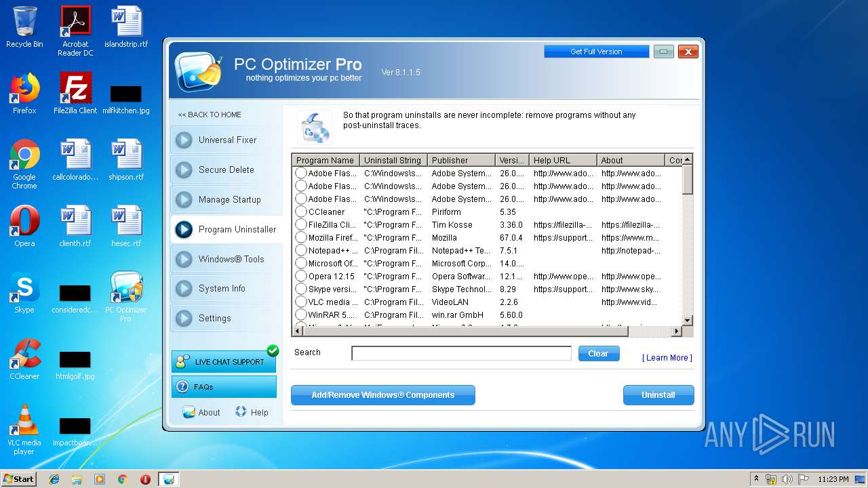Launch Internet Explorer from the taskbar
Viewport: 868px width, 488px height.
pyautogui.click(x=54, y=479)
